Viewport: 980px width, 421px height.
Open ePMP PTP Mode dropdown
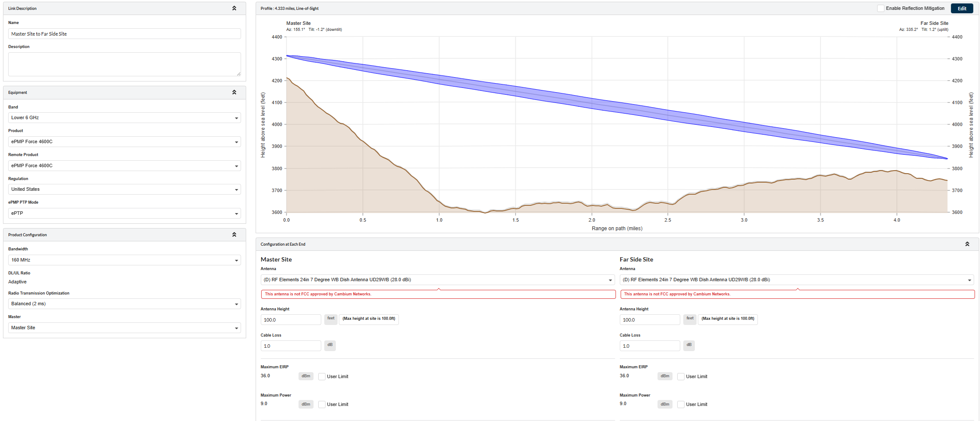pyautogui.click(x=124, y=213)
